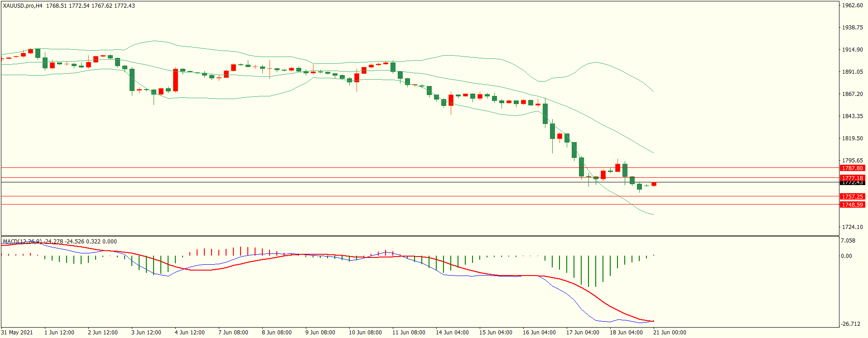The height and width of the screenshot is (338, 868).
Task: Click the MACD scale value -26.712
Action: (850, 324)
